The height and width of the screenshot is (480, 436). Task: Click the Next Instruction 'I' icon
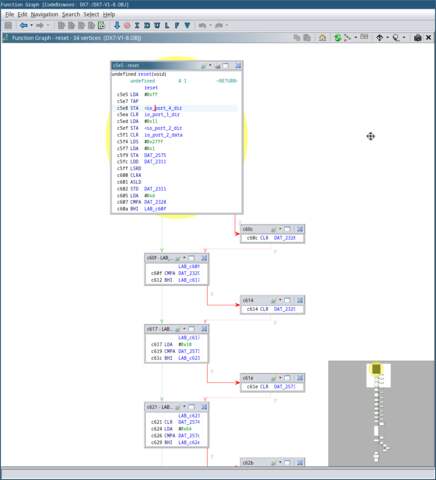(137, 25)
